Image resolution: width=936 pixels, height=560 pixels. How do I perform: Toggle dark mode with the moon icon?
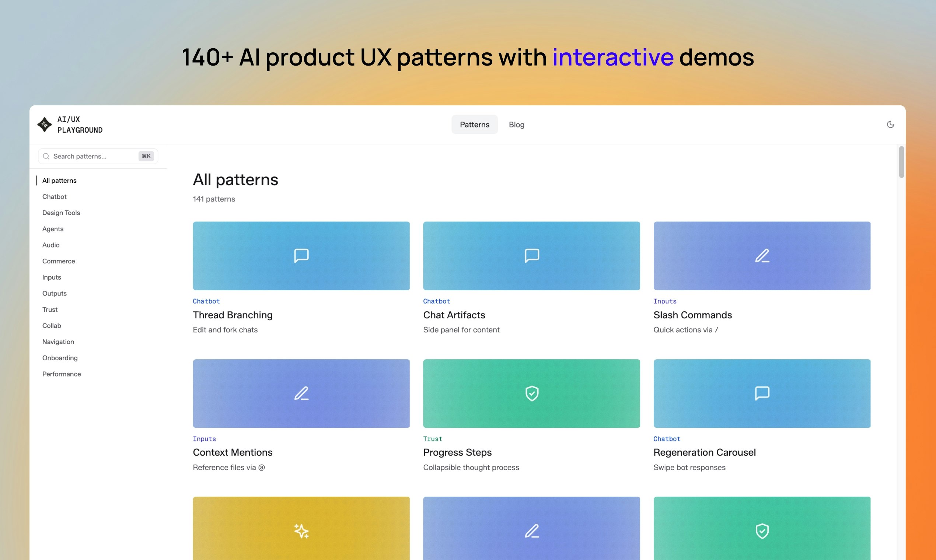pos(891,124)
